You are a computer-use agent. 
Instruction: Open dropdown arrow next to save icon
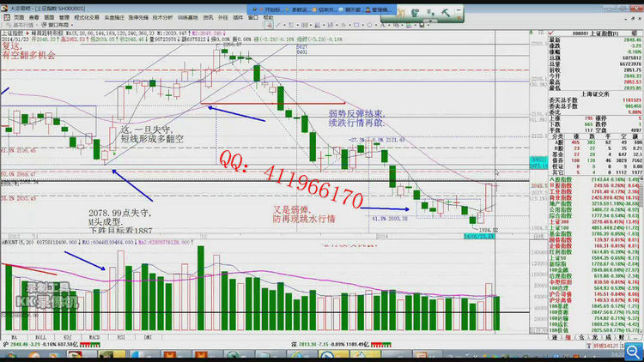click(x=427, y=25)
